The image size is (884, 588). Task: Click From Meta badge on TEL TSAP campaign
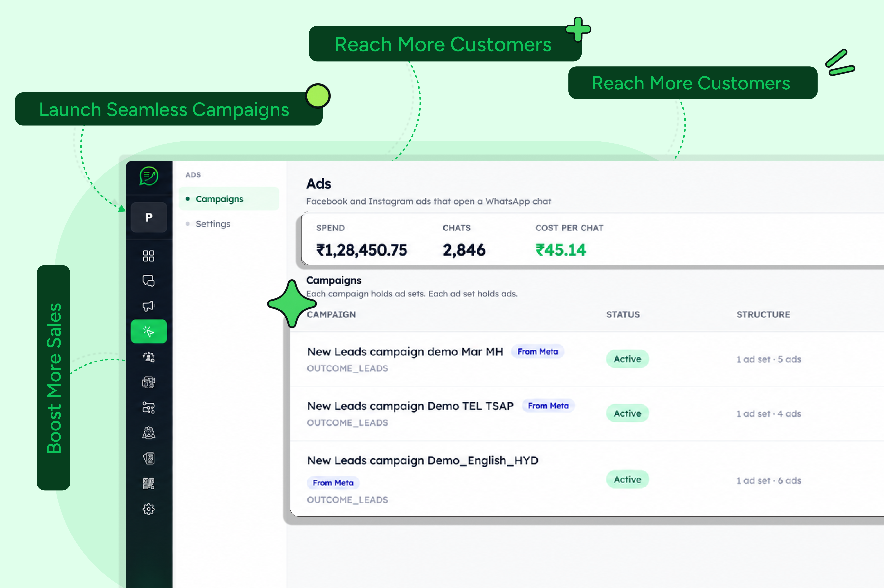tap(548, 406)
